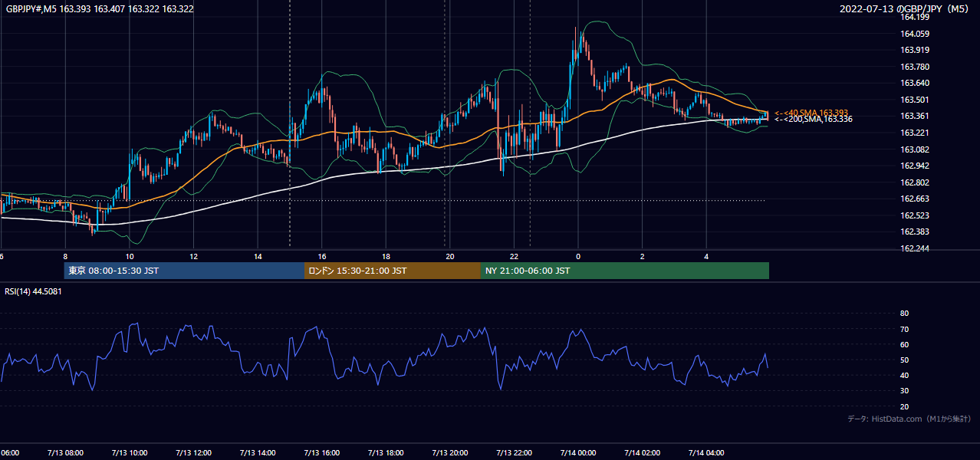This screenshot has width=980, height=460.
Task: Click the 7/13 22:00 time label
Action: click(514, 452)
